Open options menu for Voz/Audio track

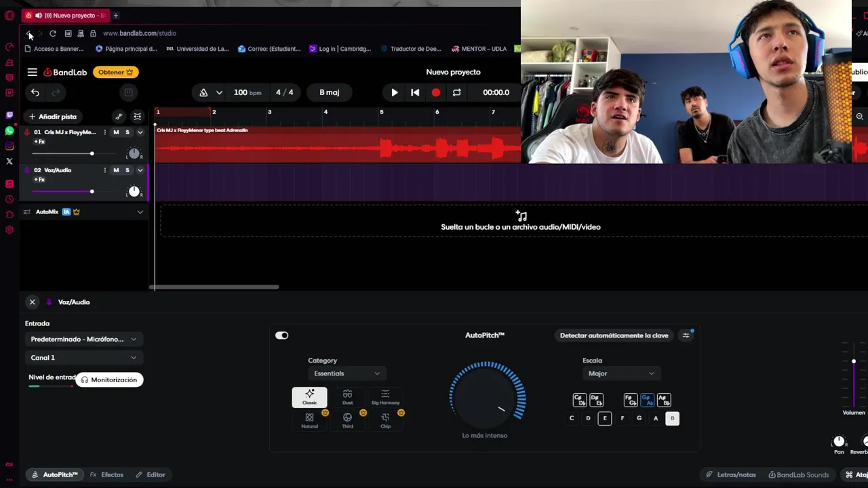tap(104, 170)
